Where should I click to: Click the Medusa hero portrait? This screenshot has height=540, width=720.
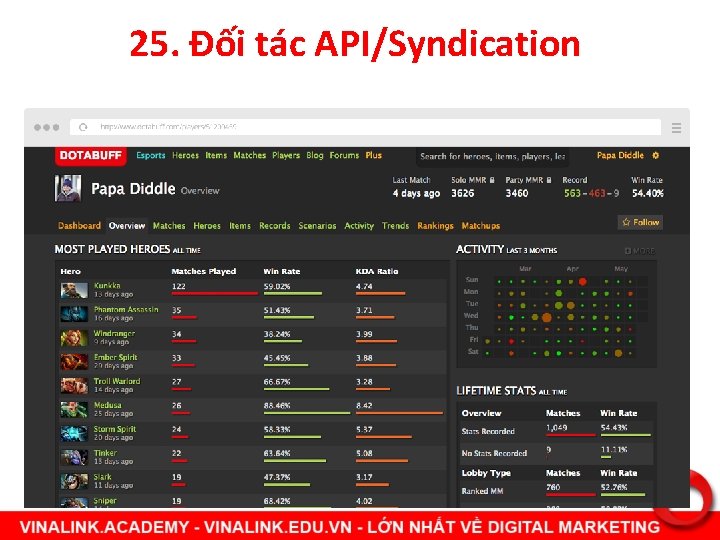(x=74, y=410)
